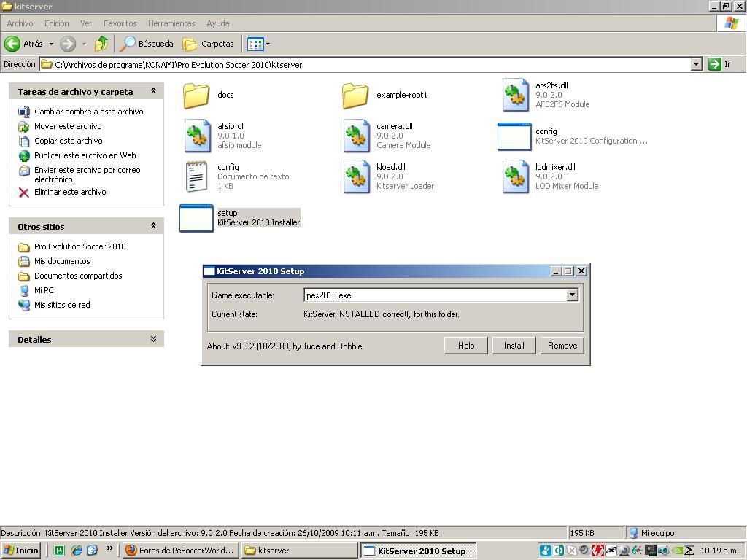Click the KitServer 2010 Setup taskbar button

coord(418,551)
